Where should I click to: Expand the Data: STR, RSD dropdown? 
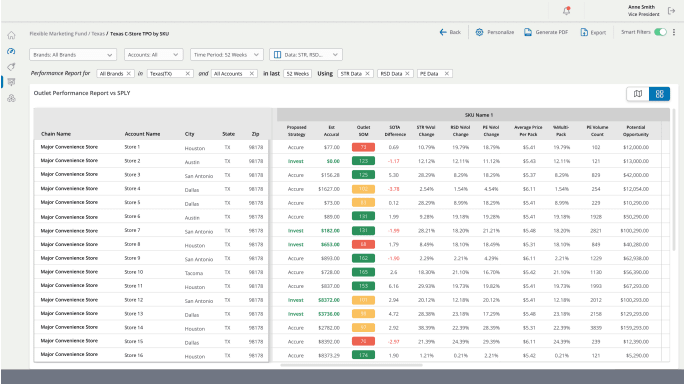point(306,55)
